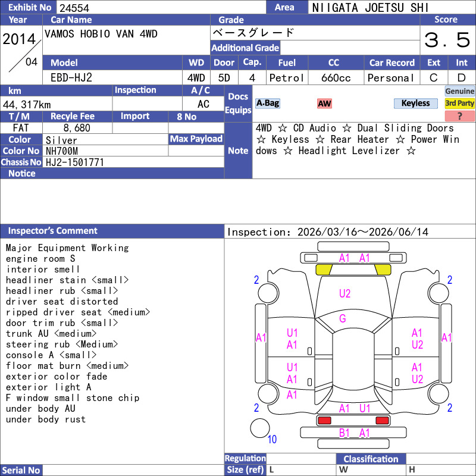The image size is (476, 476).
Task: Click the right red taillight in diagram
Action: [x=382, y=421]
